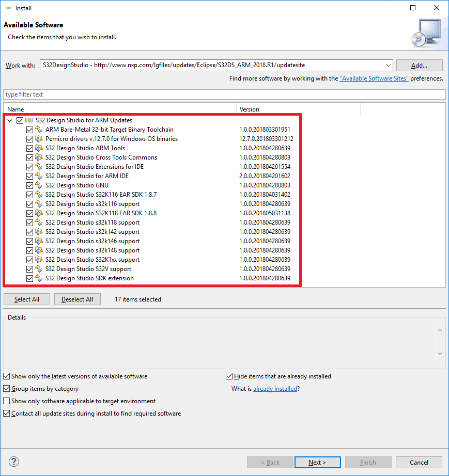
Task: Click the Next > button
Action: (x=317, y=463)
